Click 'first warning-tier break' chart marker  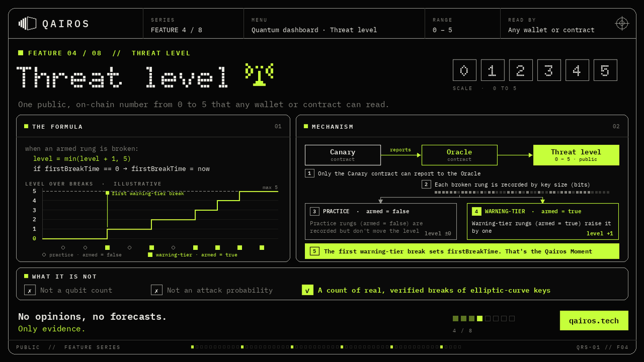107,193
